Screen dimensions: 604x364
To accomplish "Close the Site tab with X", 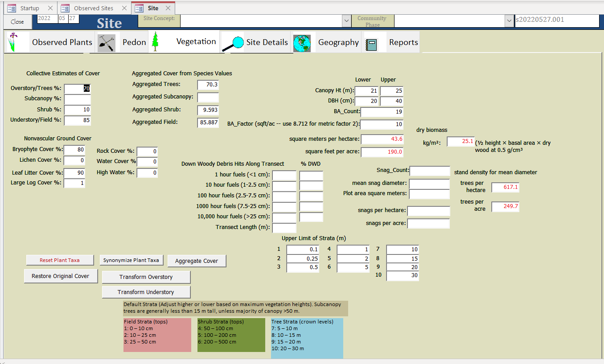I will 168,8.
